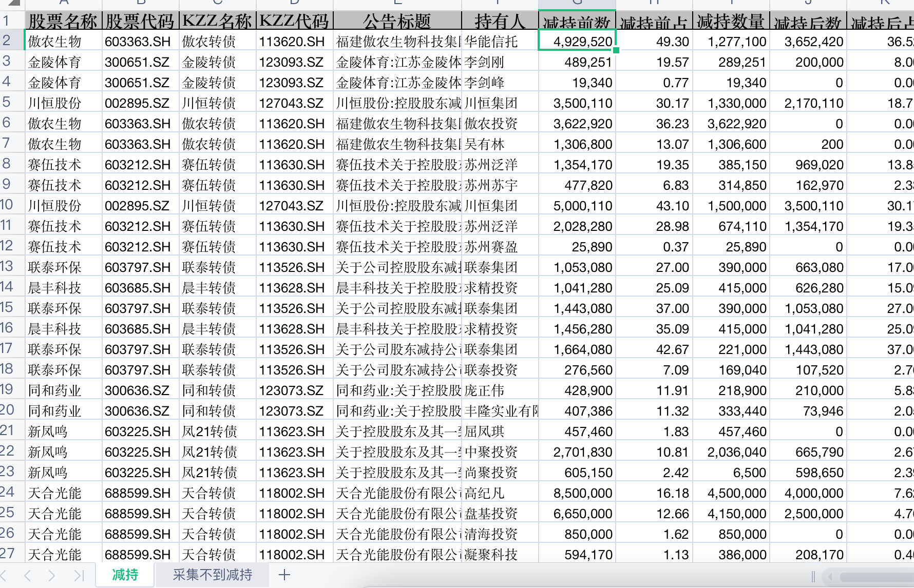Click the selected cell containing 4,929,520
Viewport: 914px width, 588px height.
coord(577,41)
